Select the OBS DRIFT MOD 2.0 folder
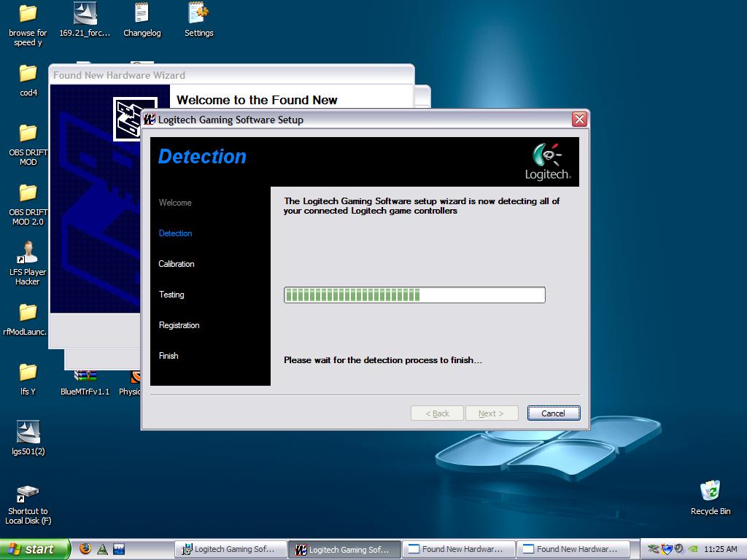 point(28,204)
